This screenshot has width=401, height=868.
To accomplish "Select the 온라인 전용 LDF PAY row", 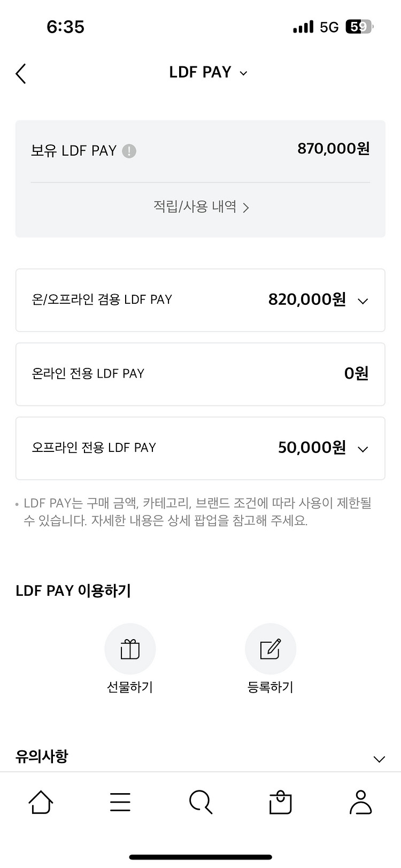I will tap(200, 374).
